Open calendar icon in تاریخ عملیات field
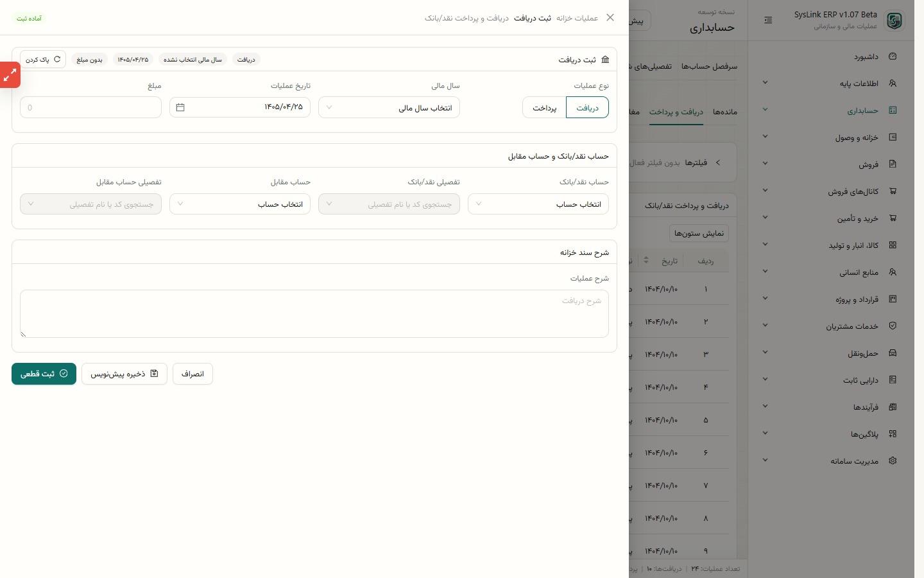The image size is (924, 578). [180, 107]
